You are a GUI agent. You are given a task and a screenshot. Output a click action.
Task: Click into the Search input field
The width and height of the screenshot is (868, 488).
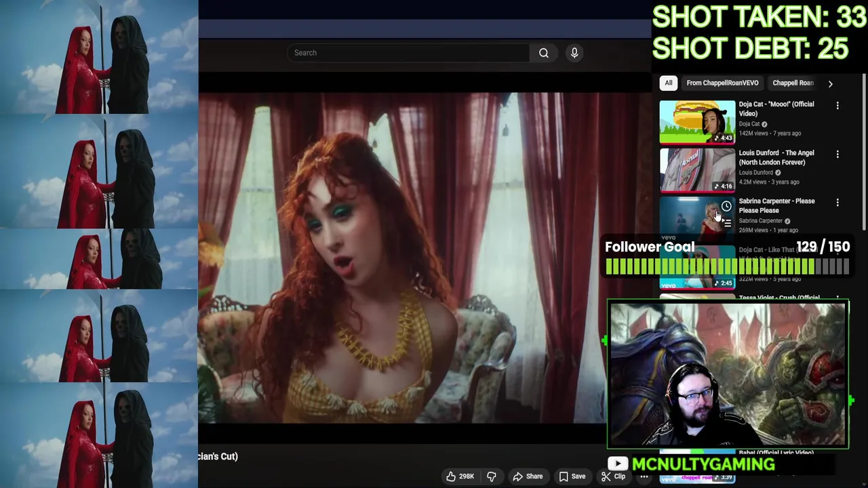click(x=408, y=53)
